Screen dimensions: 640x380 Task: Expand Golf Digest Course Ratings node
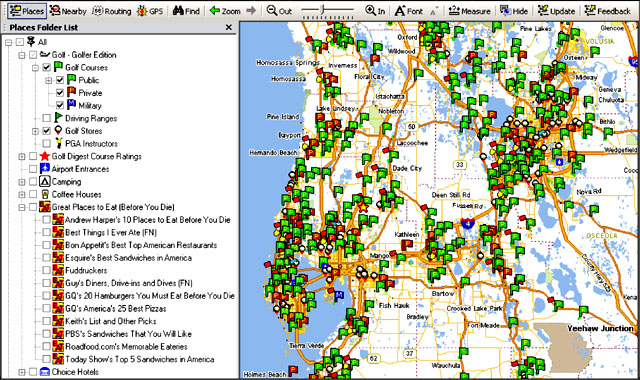pyautogui.click(x=22, y=156)
